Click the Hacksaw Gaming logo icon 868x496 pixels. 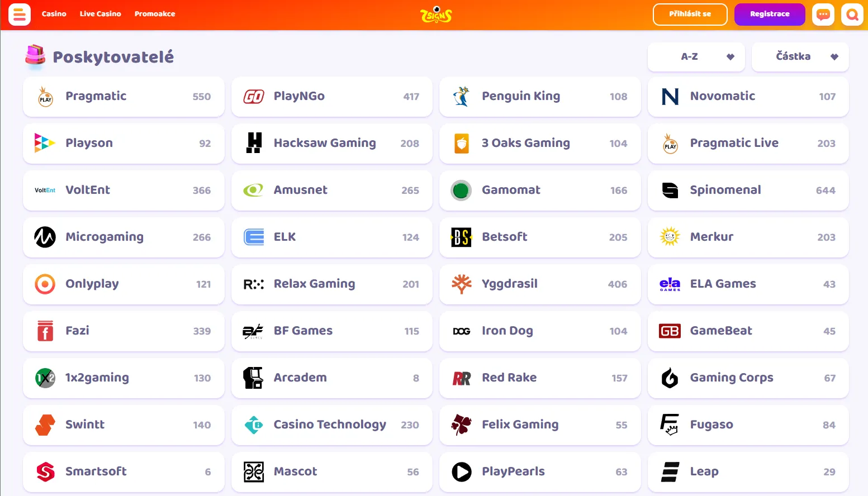(254, 143)
